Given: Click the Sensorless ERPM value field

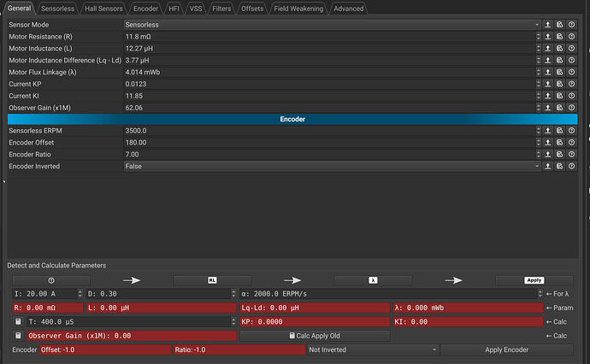Looking at the screenshot, I should pos(330,131).
